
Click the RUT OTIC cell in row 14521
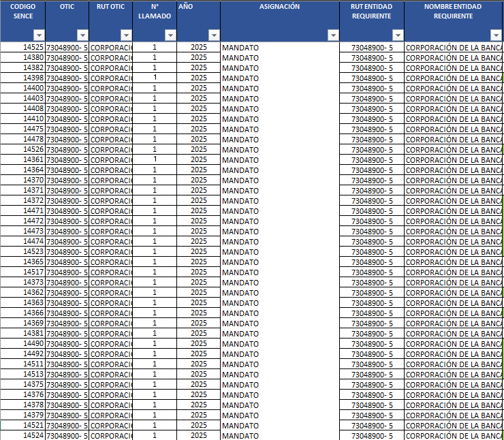click(x=111, y=426)
